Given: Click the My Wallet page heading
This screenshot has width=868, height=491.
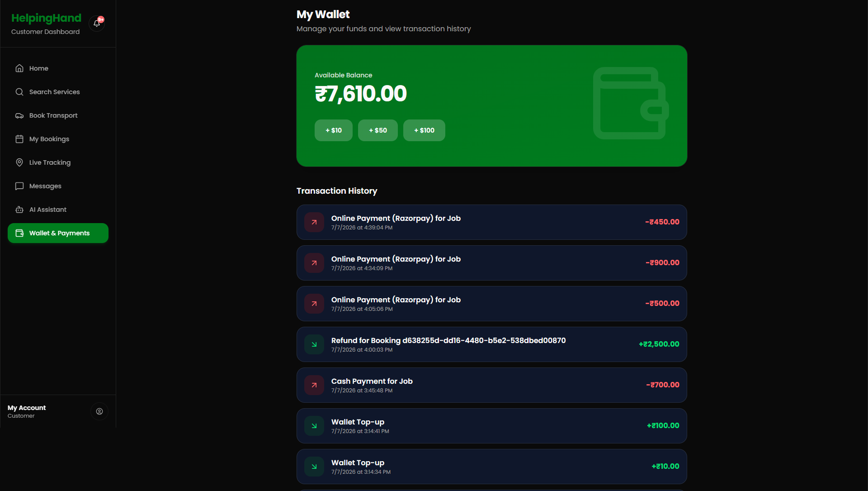Looking at the screenshot, I should tap(323, 14).
